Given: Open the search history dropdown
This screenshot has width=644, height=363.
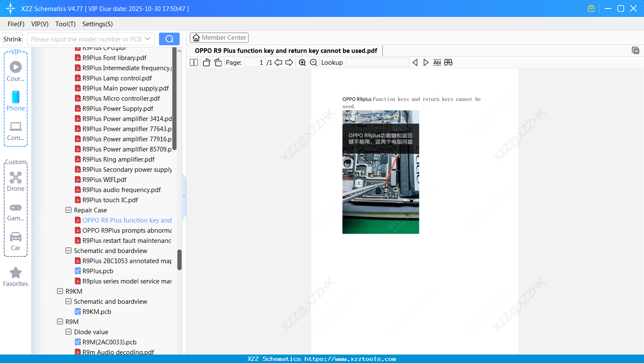Looking at the screenshot, I should coord(148,38).
